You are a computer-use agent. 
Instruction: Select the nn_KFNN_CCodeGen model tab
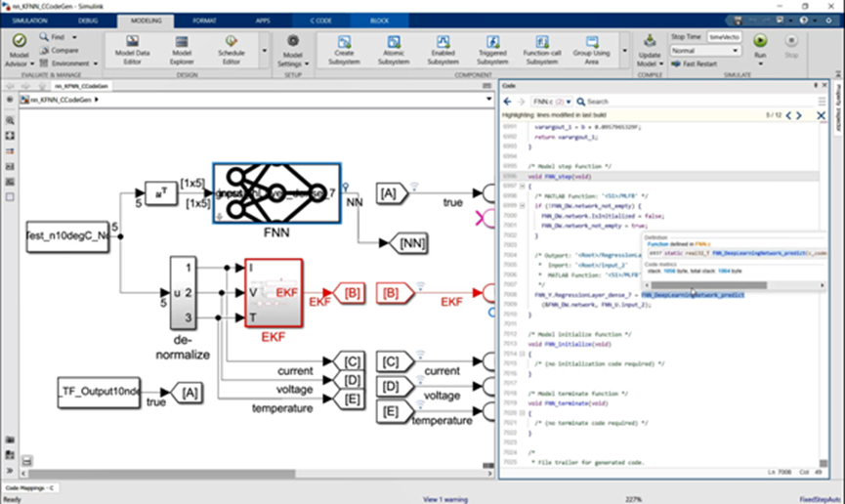(81, 86)
